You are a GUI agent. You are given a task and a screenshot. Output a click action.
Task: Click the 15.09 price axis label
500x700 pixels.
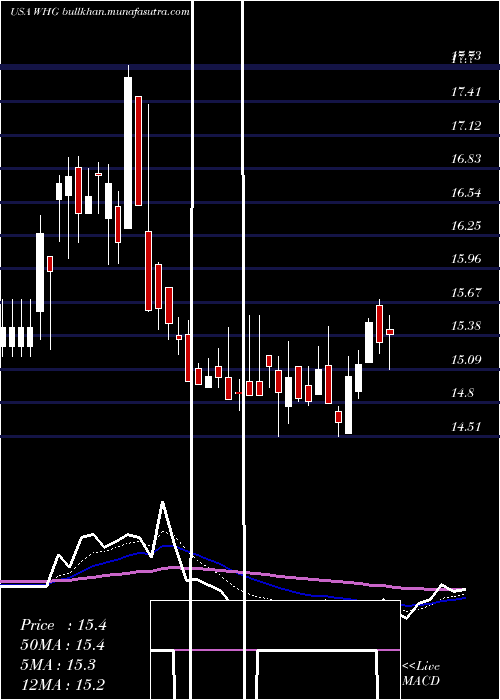[466, 359]
